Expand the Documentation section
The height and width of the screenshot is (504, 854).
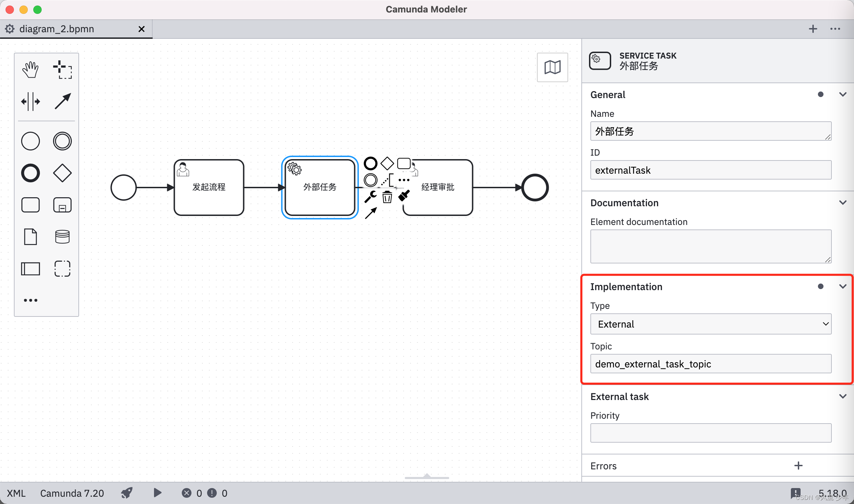click(x=843, y=203)
